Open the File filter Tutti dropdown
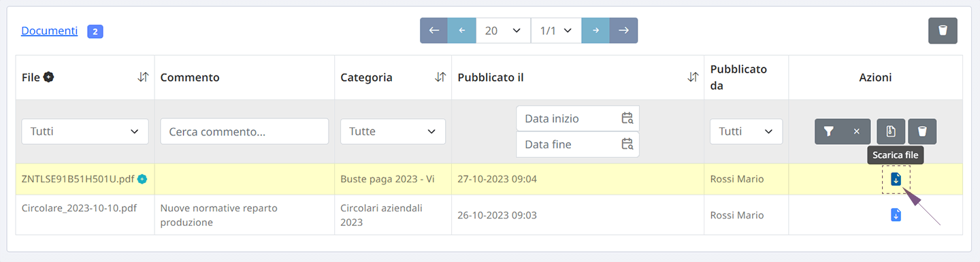Viewport: 980px width, 262px height. pos(85,131)
